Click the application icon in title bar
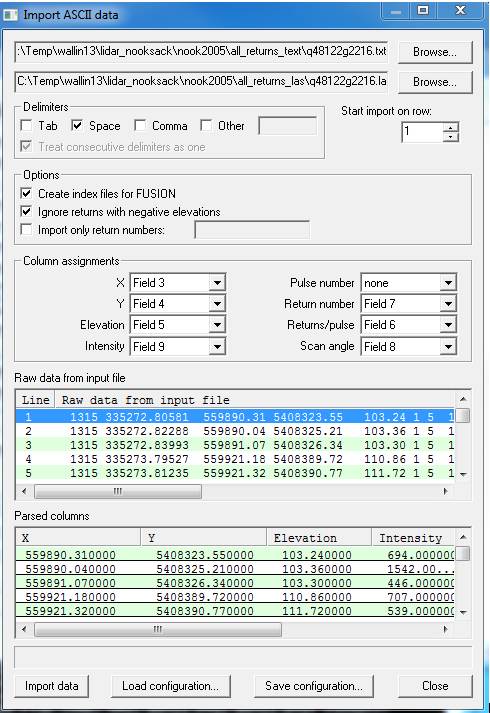This screenshot has height=713, width=490. 11,15
